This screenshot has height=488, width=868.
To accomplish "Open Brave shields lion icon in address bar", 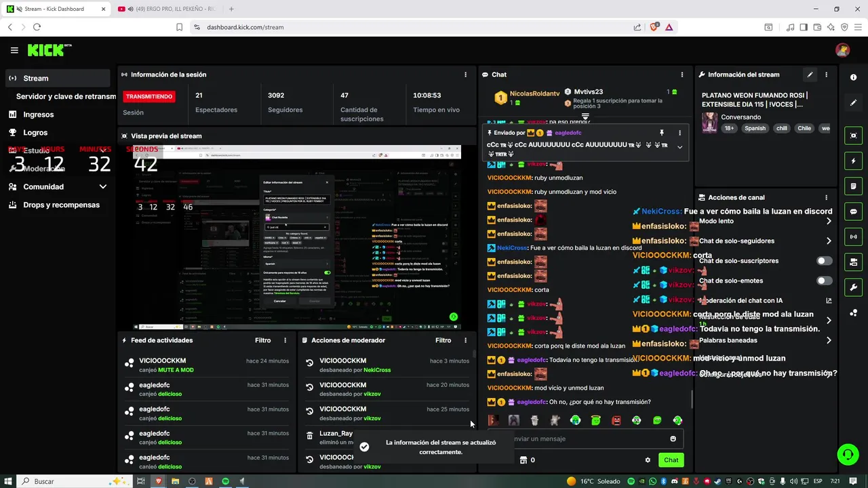I will coord(654,27).
